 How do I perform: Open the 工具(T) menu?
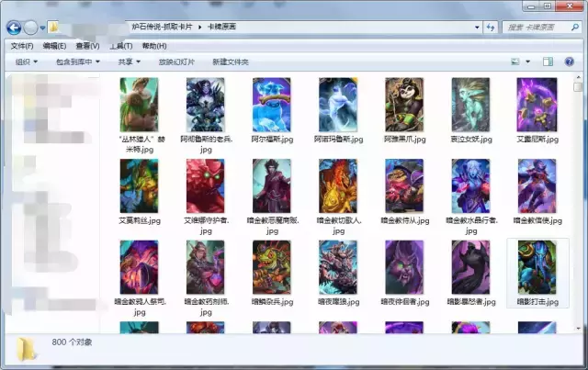click(120, 46)
